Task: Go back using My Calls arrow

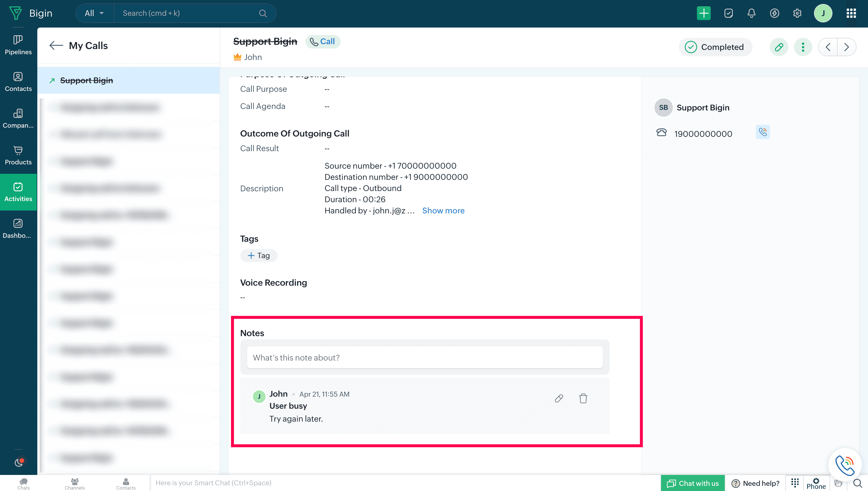Action: (56, 46)
